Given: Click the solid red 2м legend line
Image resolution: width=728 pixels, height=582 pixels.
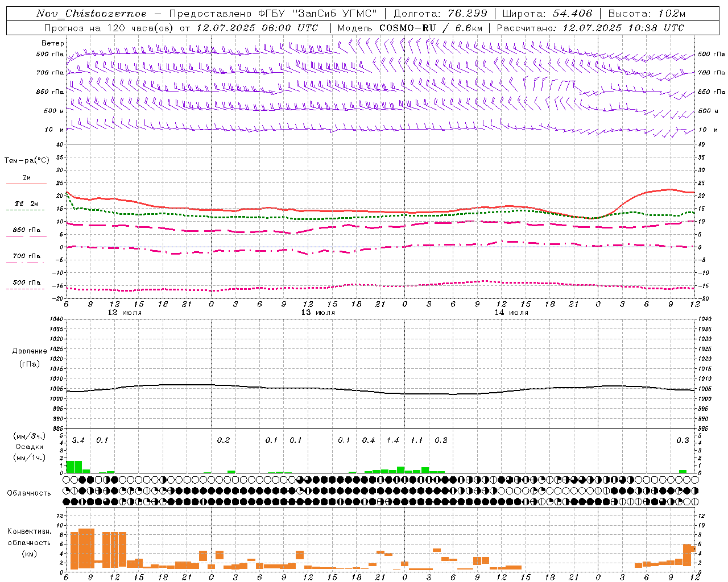Looking at the screenshot, I should (x=26, y=184).
